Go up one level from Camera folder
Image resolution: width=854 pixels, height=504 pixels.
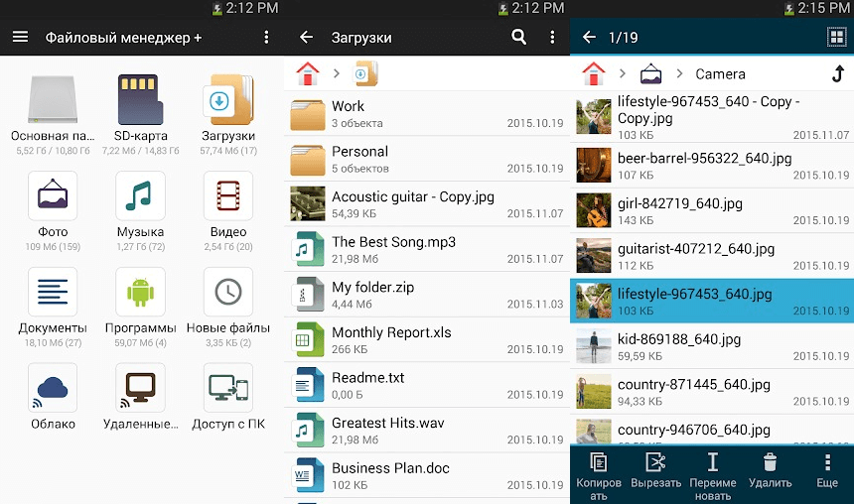click(x=836, y=73)
